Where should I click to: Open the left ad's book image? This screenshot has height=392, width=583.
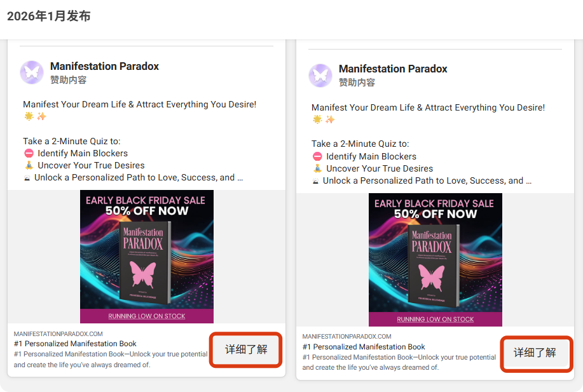click(x=147, y=257)
